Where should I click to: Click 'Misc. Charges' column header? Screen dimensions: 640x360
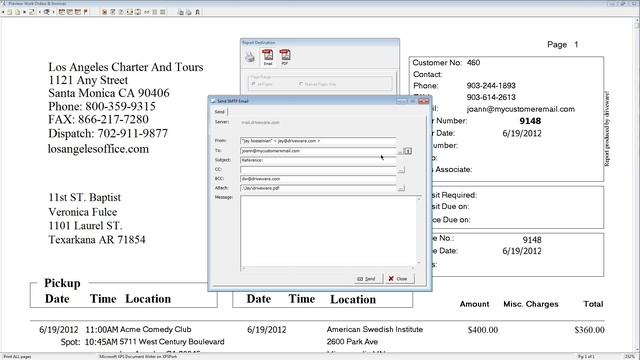click(x=531, y=304)
